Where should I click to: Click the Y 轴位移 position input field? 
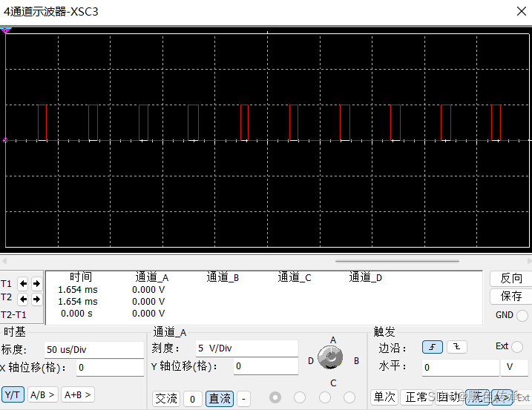[266, 366]
